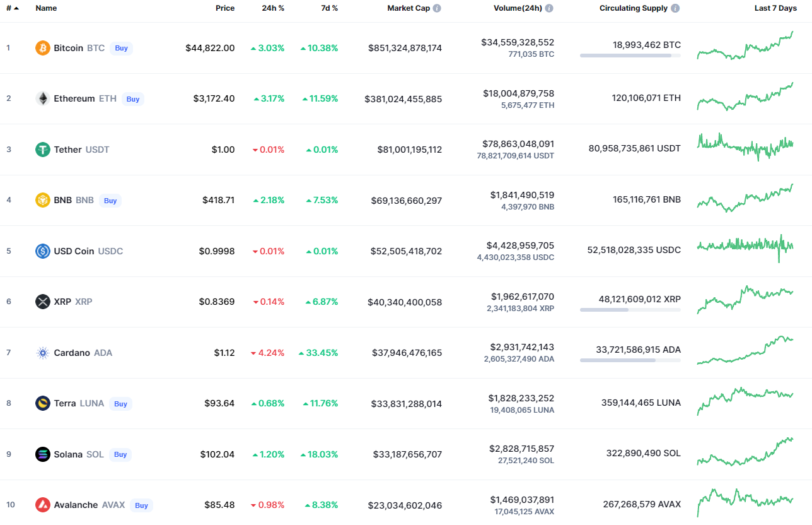
Task: Click the USD Coin blue logo icon
Action: pos(43,251)
